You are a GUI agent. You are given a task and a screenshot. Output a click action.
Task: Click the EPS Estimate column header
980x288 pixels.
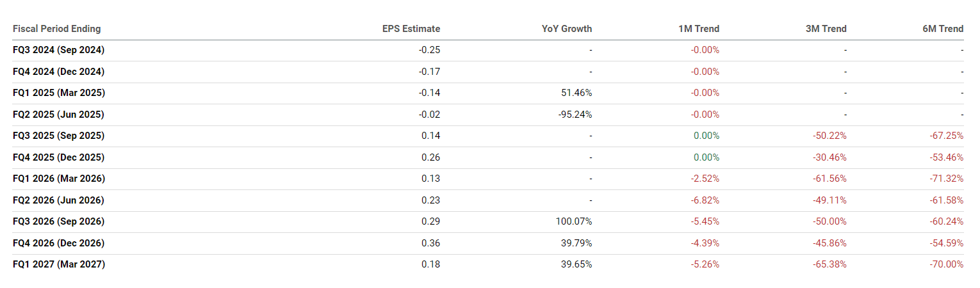tap(411, 29)
